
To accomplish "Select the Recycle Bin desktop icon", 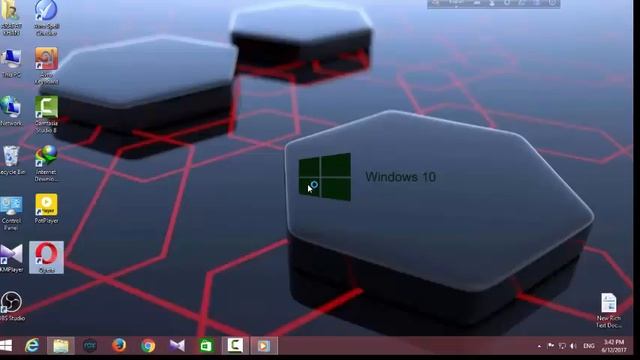I will pos(11,160).
